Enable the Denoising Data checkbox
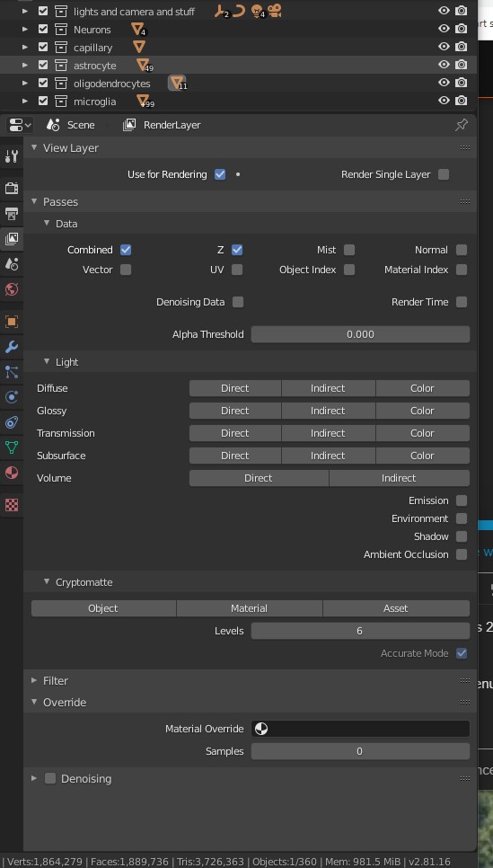This screenshot has width=493, height=868. click(x=238, y=302)
